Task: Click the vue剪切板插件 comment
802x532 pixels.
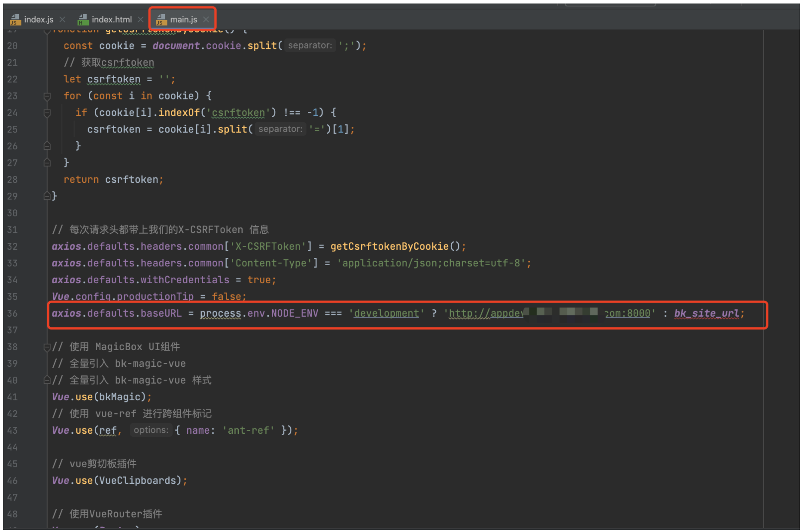Action: coord(94,464)
